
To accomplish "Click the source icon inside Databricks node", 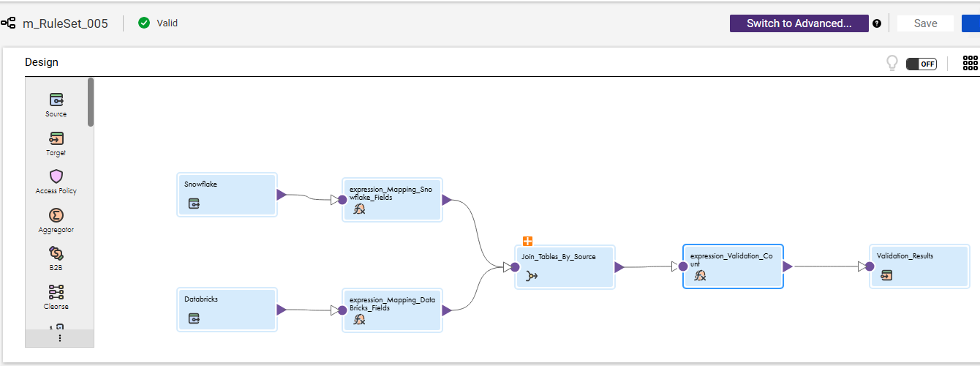I will point(194,318).
